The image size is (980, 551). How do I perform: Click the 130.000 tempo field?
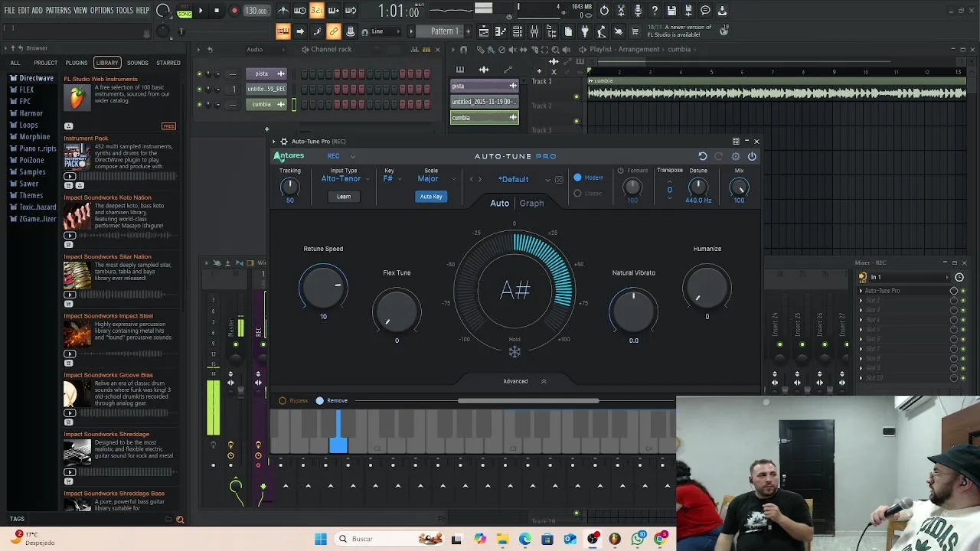tap(256, 11)
